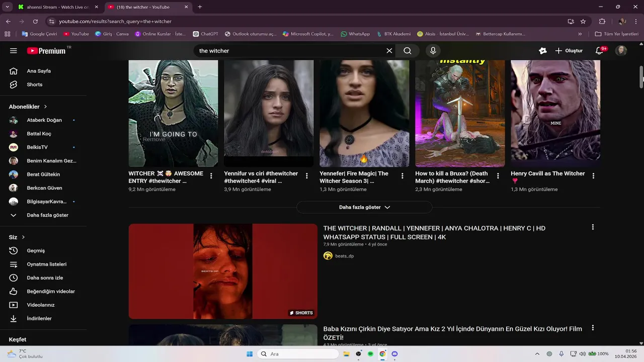
Task: Click the taskbar Ara search box
Action: click(x=298, y=354)
